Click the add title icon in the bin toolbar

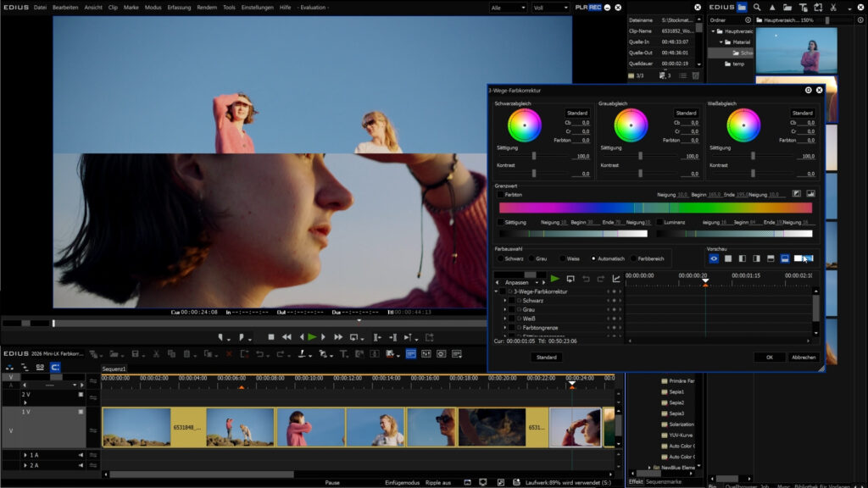(804, 7)
